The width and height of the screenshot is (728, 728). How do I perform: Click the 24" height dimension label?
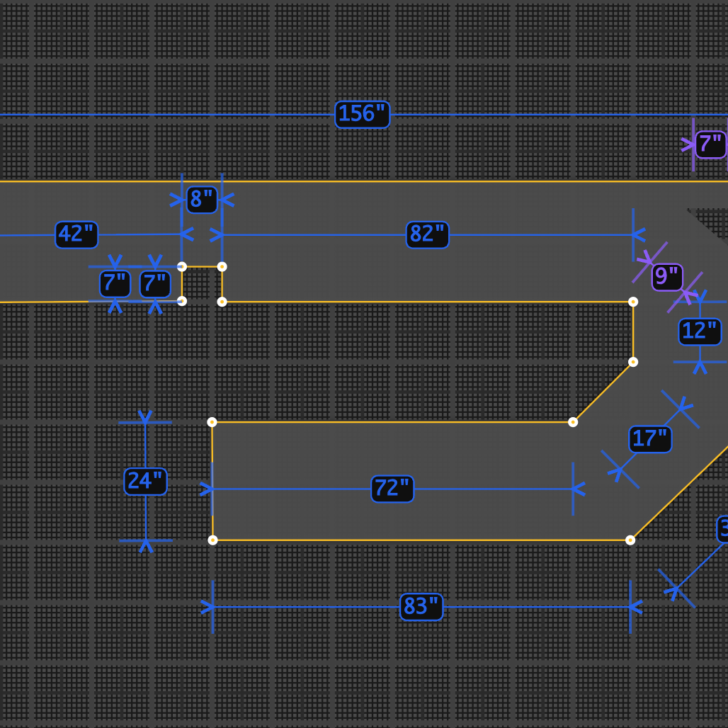point(145,481)
